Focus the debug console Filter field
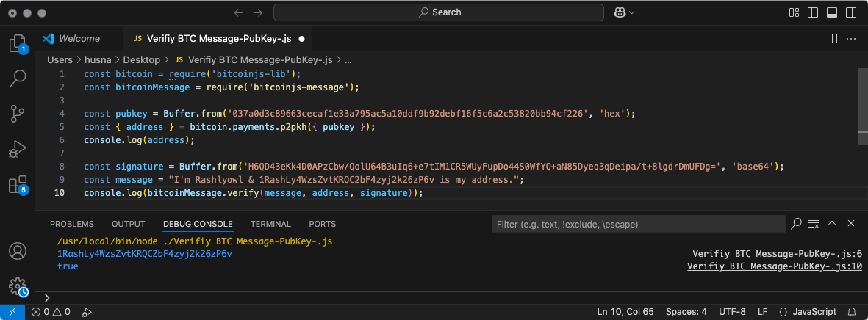This screenshot has height=320, width=868. click(x=638, y=224)
